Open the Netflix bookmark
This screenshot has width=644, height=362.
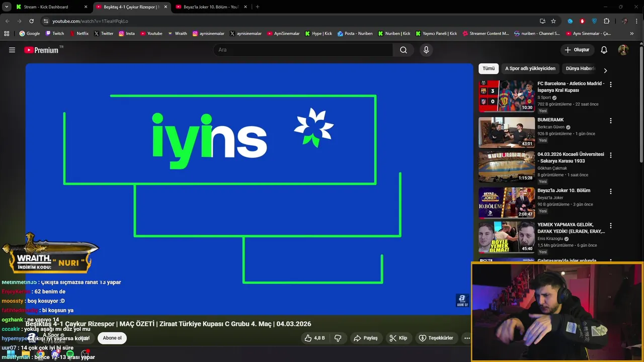[78, 34]
